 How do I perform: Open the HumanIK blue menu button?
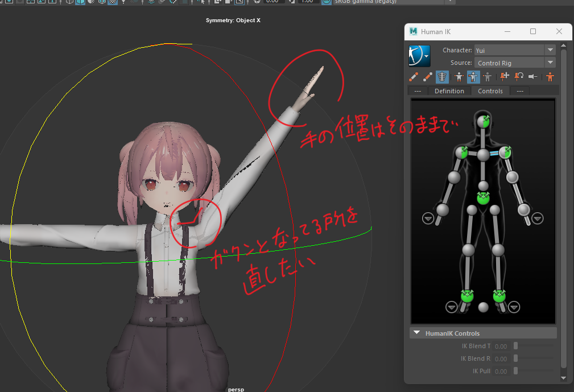pyautogui.click(x=419, y=56)
